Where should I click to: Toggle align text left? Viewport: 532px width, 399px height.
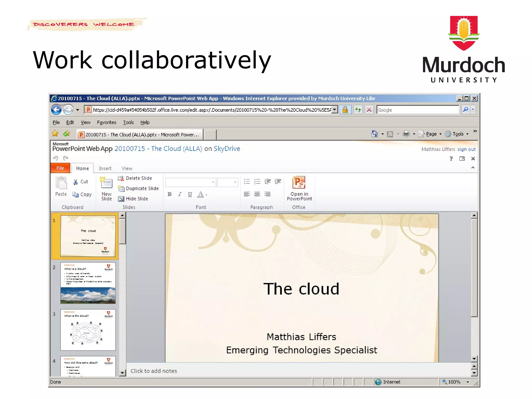pyautogui.click(x=247, y=194)
